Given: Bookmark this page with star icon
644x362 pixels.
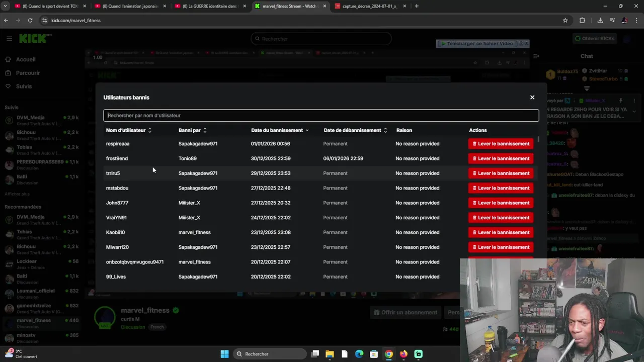Looking at the screenshot, I should (x=565, y=21).
